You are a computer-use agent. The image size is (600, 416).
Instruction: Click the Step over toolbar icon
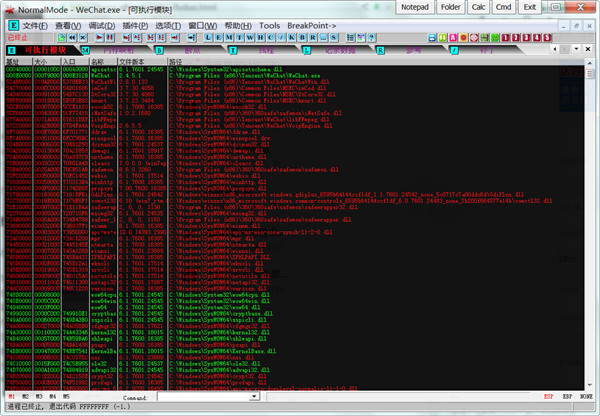[137, 38]
